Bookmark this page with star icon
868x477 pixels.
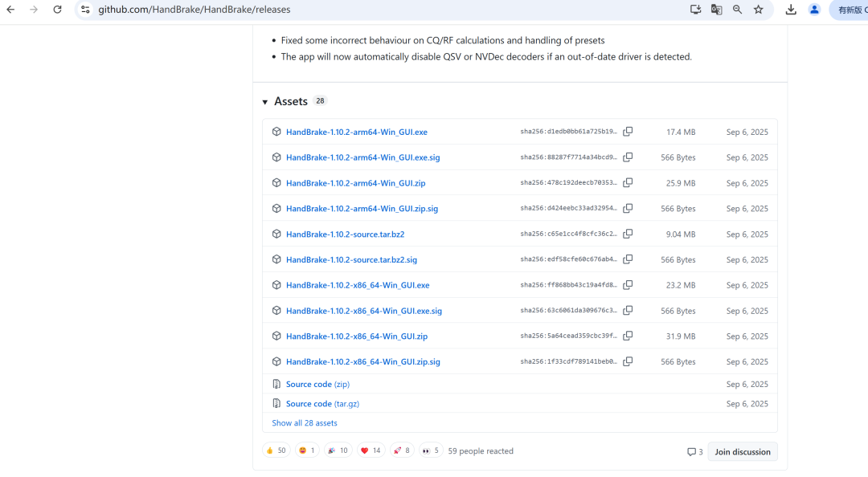[x=758, y=10]
